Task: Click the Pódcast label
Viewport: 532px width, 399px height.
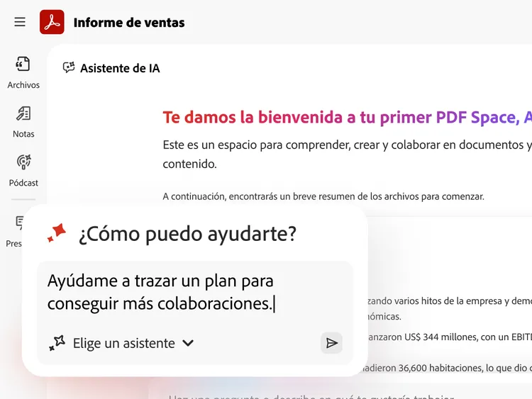Action: pos(23,183)
